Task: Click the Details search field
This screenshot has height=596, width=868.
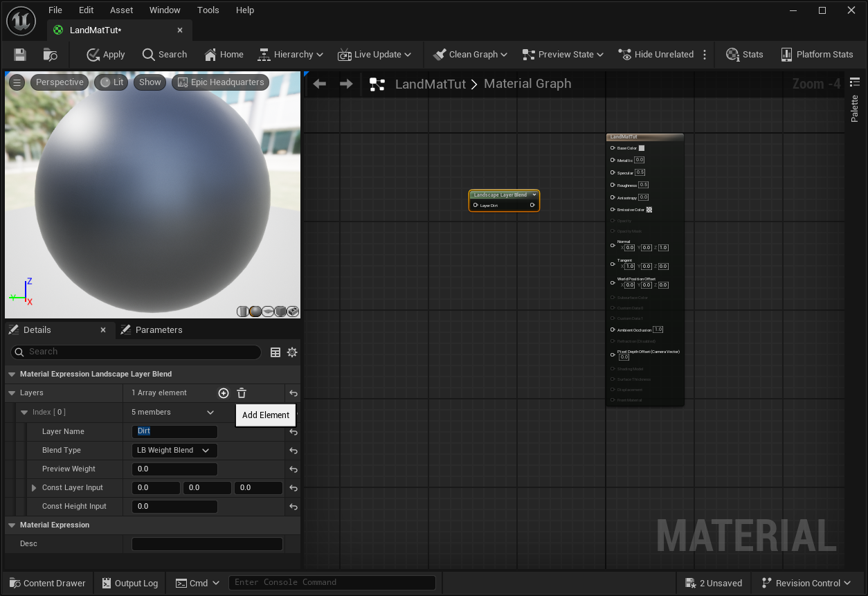Action: click(136, 352)
